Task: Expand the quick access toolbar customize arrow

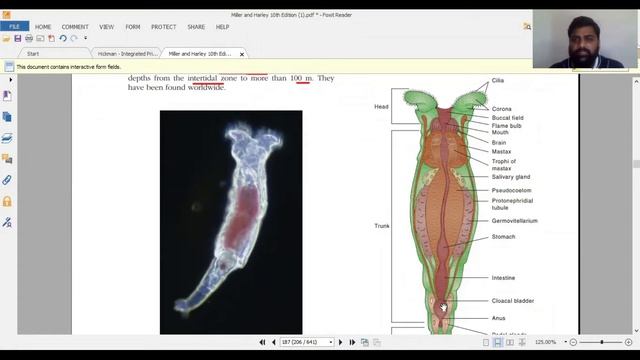Action: click(x=85, y=38)
